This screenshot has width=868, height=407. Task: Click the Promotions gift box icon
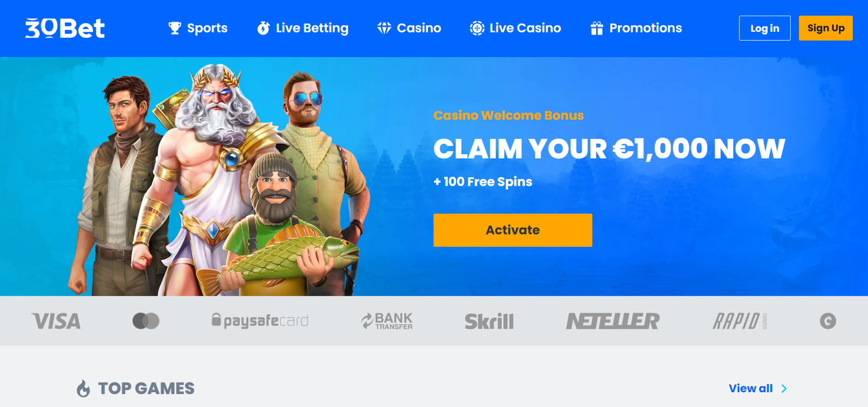pyautogui.click(x=597, y=28)
